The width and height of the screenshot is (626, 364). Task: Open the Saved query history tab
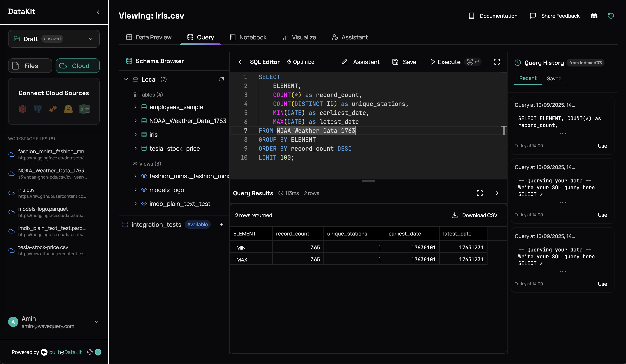coord(554,78)
